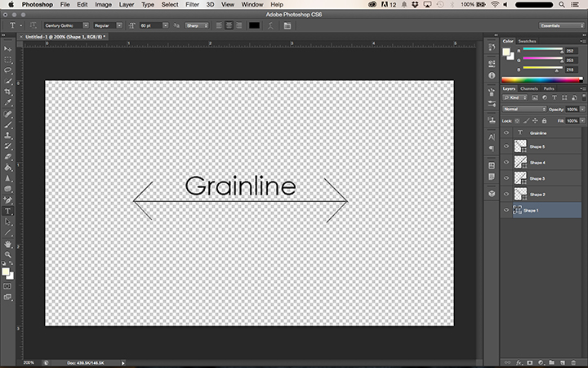This screenshot has width=588, height=368.
Task: Open the 60 pt font size dropdown
Action: 165,25
